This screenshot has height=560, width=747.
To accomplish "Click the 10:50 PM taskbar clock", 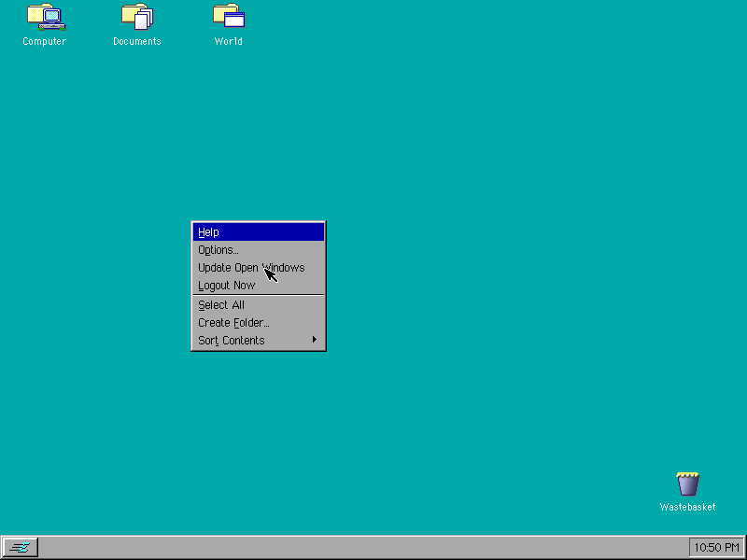I will tap(716, 548).
